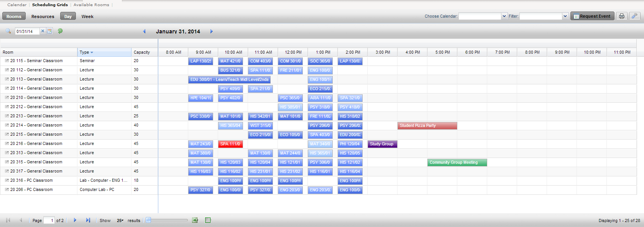Go to next day arrow

[x=211, y=31]
